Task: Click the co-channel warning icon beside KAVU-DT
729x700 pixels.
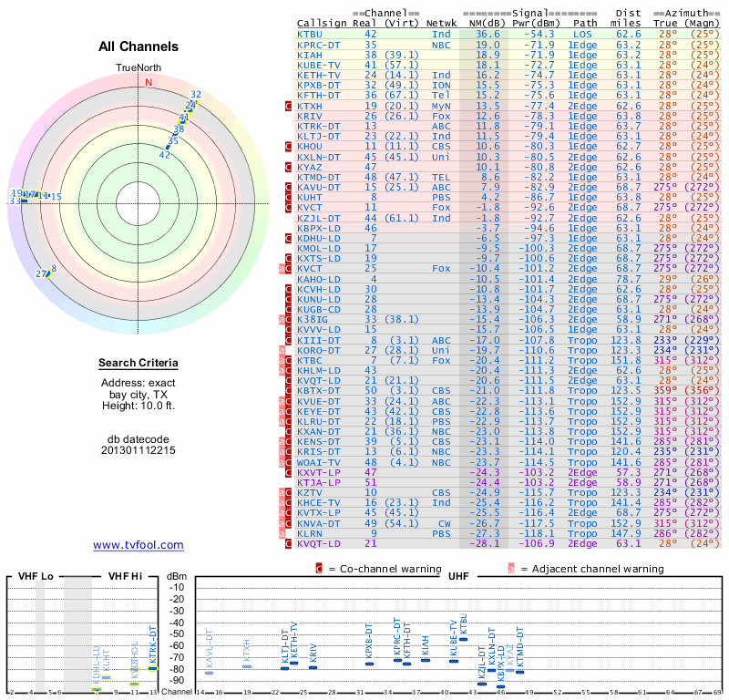Action: click(x=288, y=188)
